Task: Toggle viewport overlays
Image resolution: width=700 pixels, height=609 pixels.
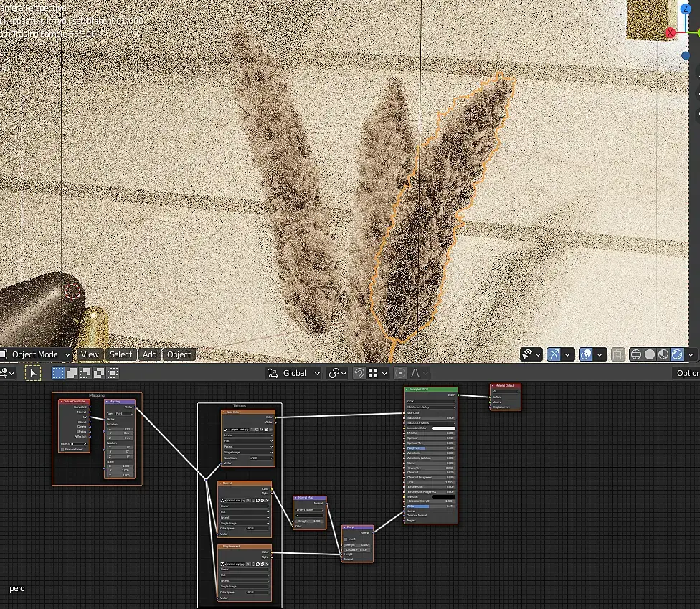Action: [x=586, y=354]
